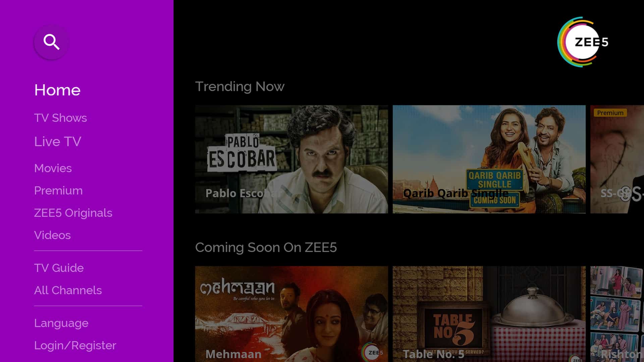View the TV Guide
644x362 pixels.
tap(58, 268)
